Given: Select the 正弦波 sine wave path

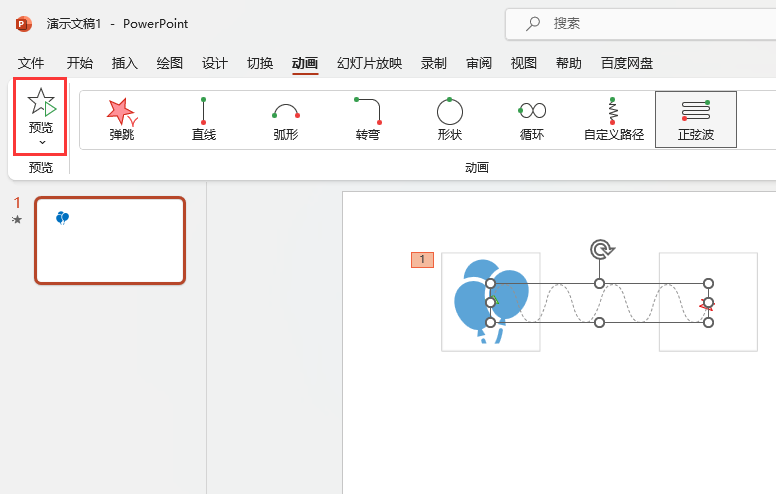Looking at the screenshot, I should pyautogui.click(x=696, y=119).
